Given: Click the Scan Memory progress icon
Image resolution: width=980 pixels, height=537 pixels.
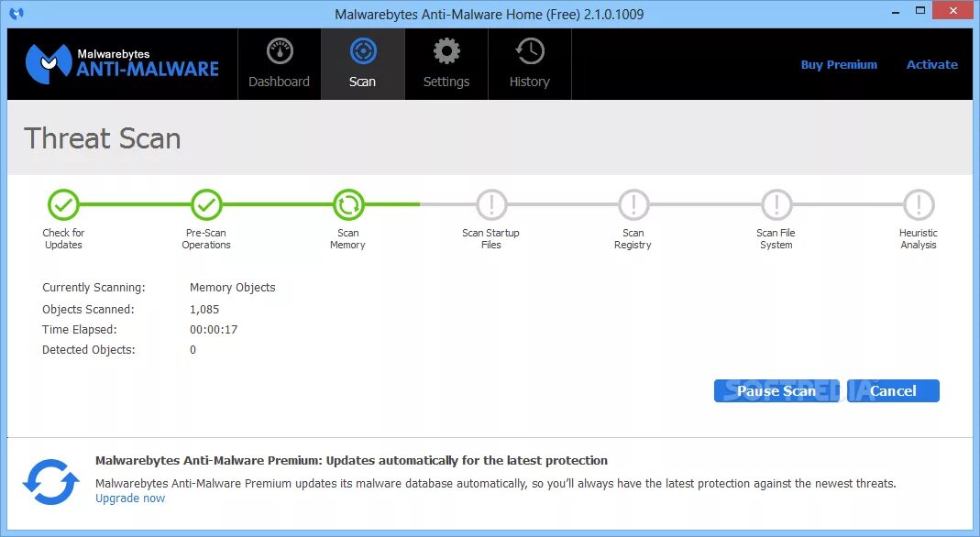Looking at the screenshot, I should (x=348, y=204).
